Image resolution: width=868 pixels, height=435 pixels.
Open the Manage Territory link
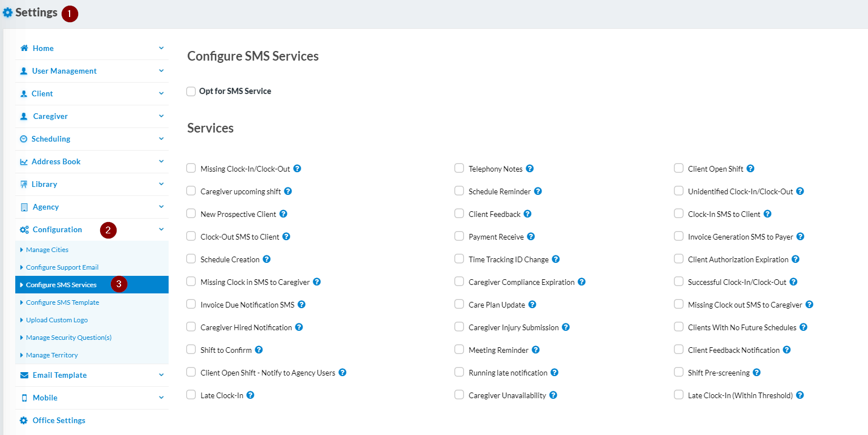[51, 355]
